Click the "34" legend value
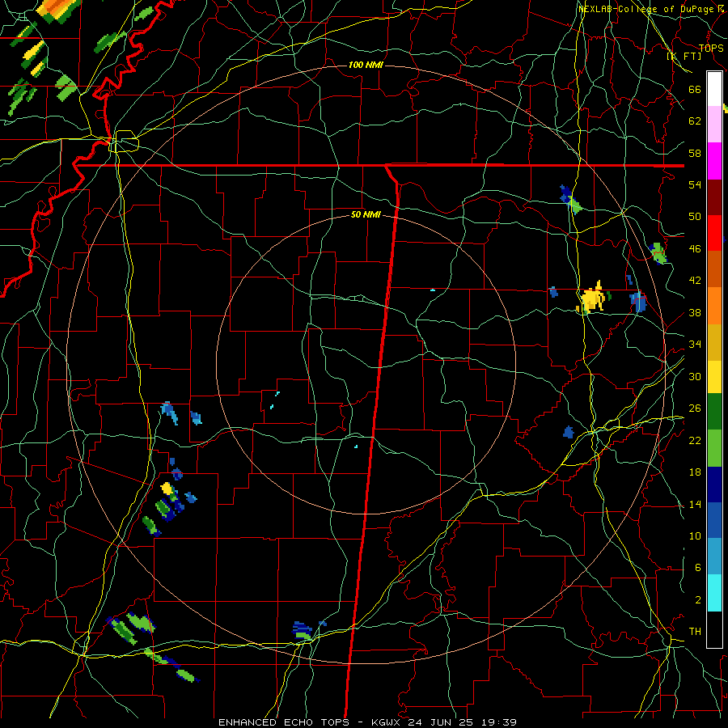 (695, 345)
